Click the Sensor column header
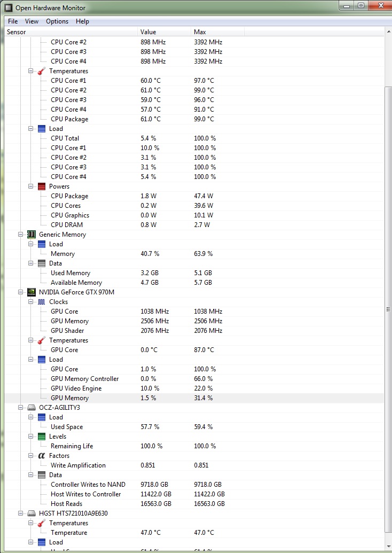The height and width of the screenshot is (553, 392). (x=70, y=32)
